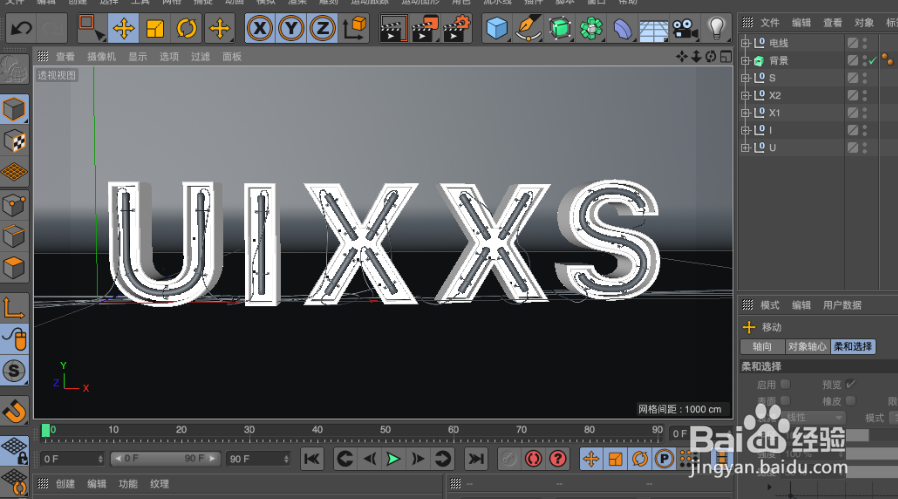Expand the 背景 object in tree
This screenshot has height=499, width=898.
pos(745,61)
